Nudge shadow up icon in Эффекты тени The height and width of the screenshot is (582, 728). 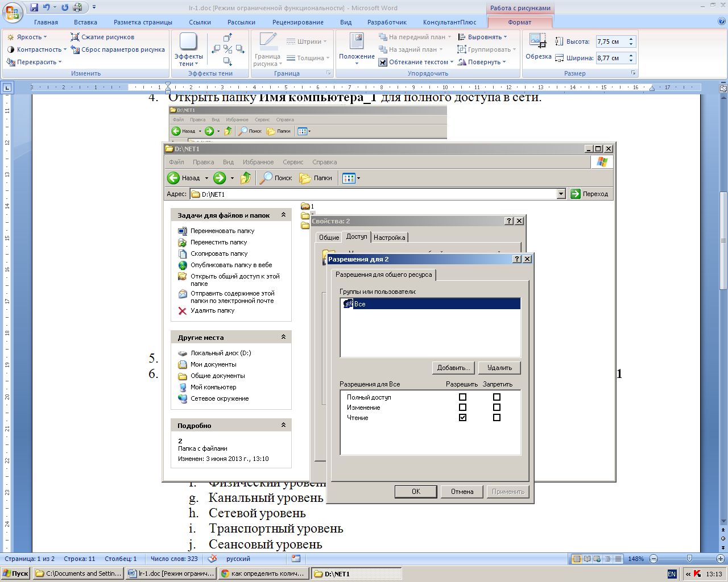227,38
